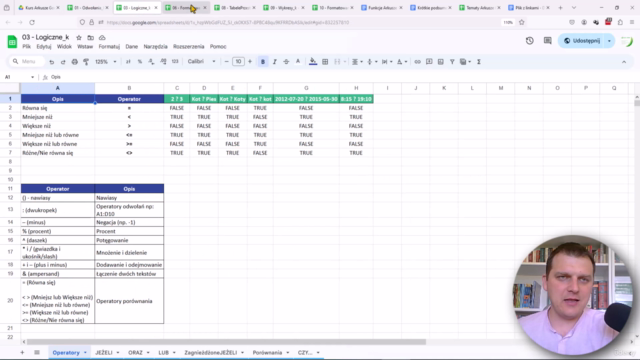Image resolution: width=640 pixels, height=360 pixels.
Task: Open the Edytuj menu
Action: coord(44,47)
